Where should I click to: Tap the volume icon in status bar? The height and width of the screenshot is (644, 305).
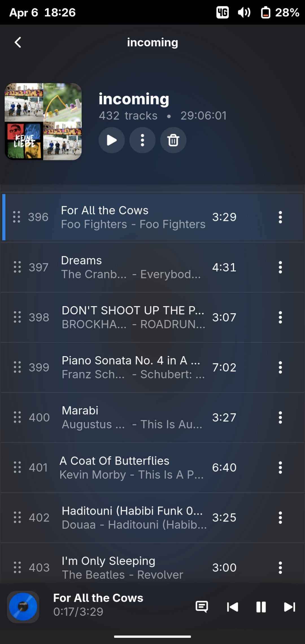click(244, 12)
